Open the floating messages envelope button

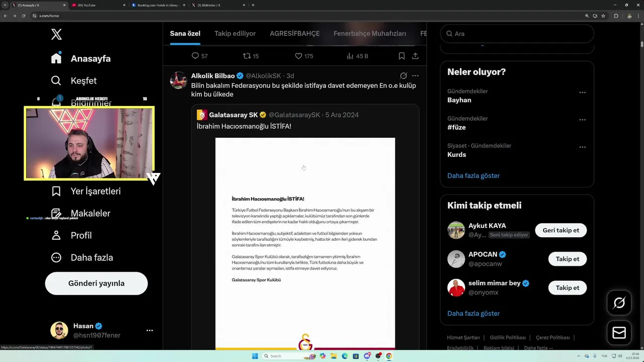click(x=619, y=333)
